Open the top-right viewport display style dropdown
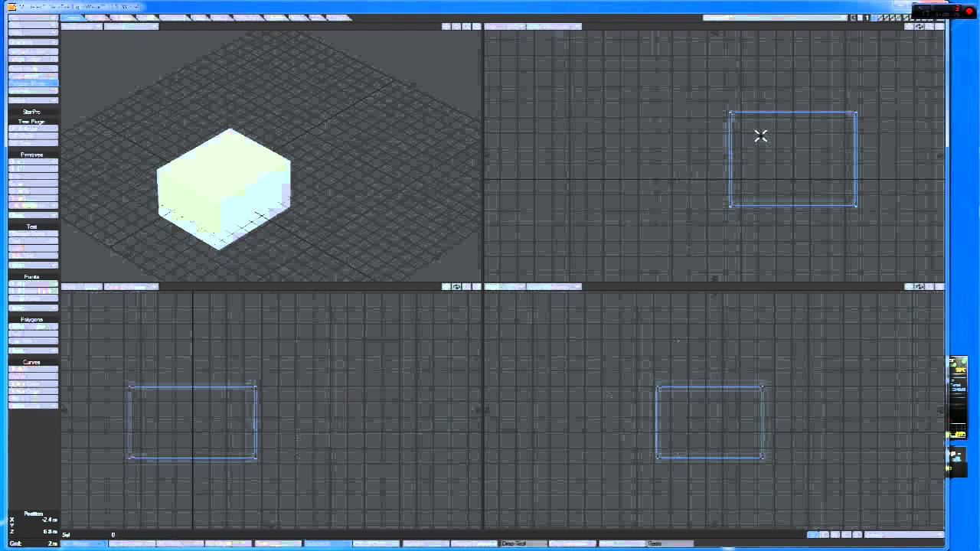This screenshot has height=551, width=980. click(x=554, y=26)
